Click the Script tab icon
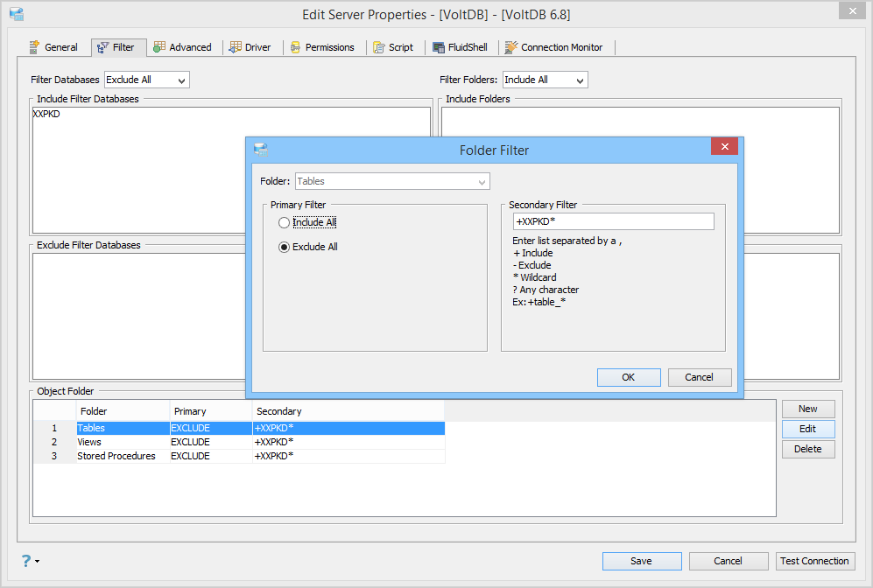 tap(379, 47)
